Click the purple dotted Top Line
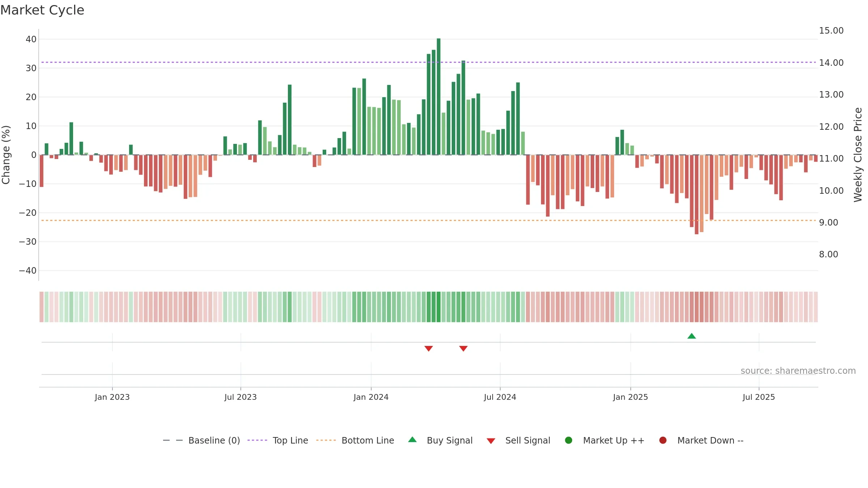 coord(429,62)
